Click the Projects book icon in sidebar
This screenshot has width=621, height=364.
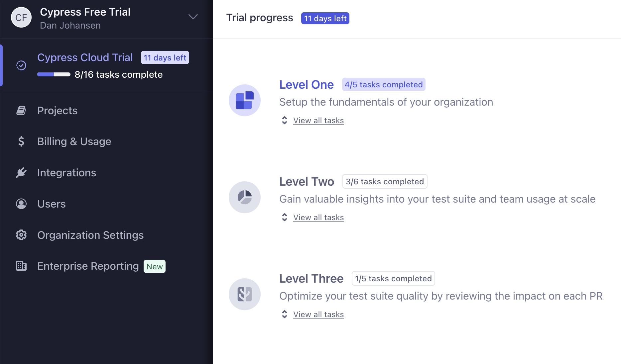21,110
